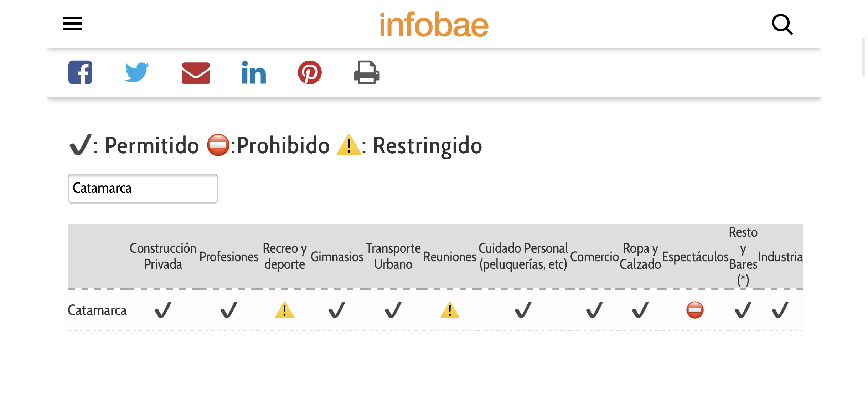This screenshot has width=868, height=401.
Task: Share via email envelope icon
Action: (x=196, y=73)
